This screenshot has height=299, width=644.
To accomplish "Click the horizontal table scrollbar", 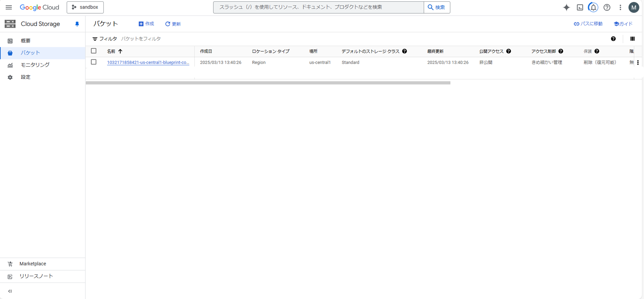I will [268, 83].
